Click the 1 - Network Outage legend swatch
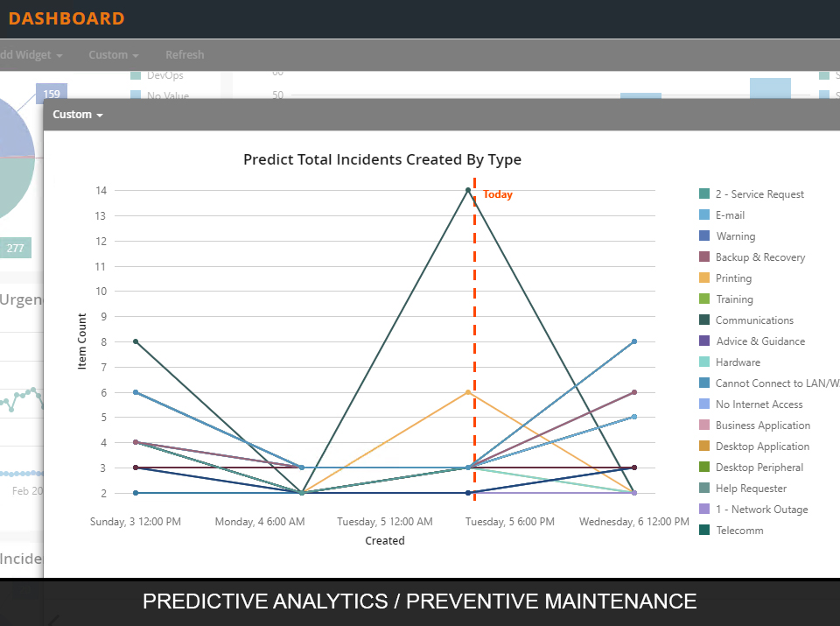 tap(704, 510)
